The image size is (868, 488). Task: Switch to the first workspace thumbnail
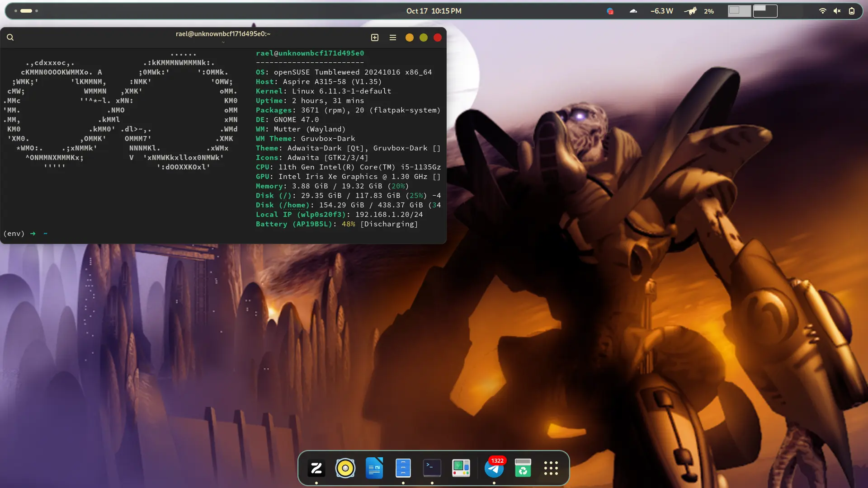(x=739, y=11)
